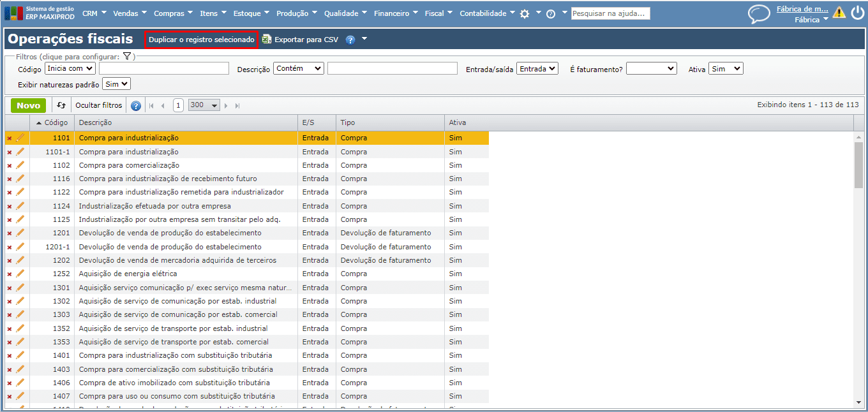Viewport: 868px width, 412px height.
Task: Click Duplicar o registro selecionado
Action: click(x=201, y=40)
